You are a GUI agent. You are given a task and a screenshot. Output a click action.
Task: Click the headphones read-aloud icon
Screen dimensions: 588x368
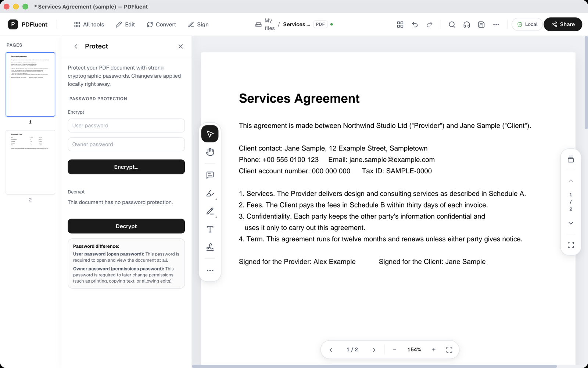click(x=467, y=24)
